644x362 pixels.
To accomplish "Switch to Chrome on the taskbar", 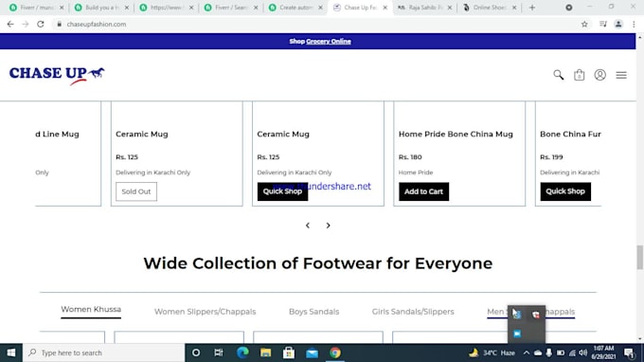I will click(335, 353).
